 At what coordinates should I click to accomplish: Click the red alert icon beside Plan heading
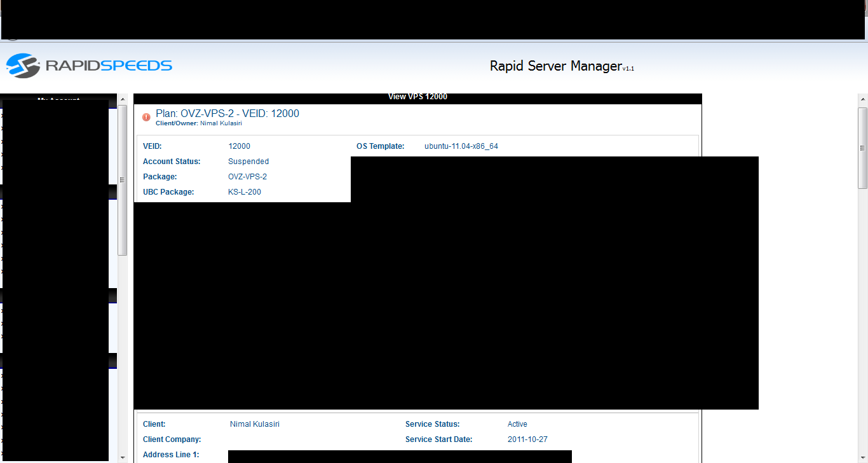coord(146,117)
